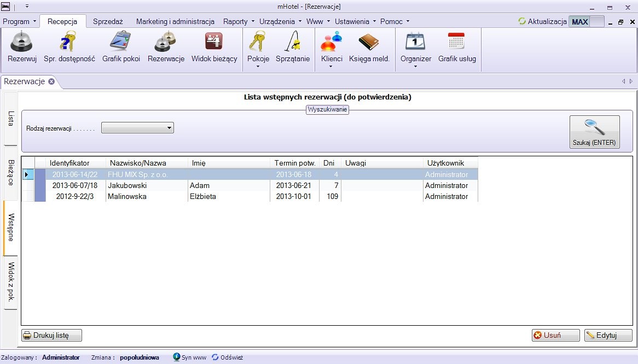Open the Program menu
Screen dimensions: 638x364
(20, 21)
